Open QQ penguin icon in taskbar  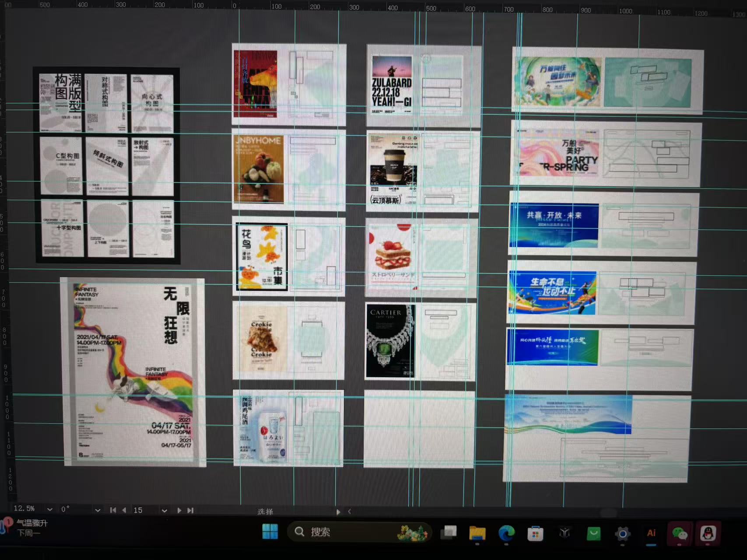[708, 533]
